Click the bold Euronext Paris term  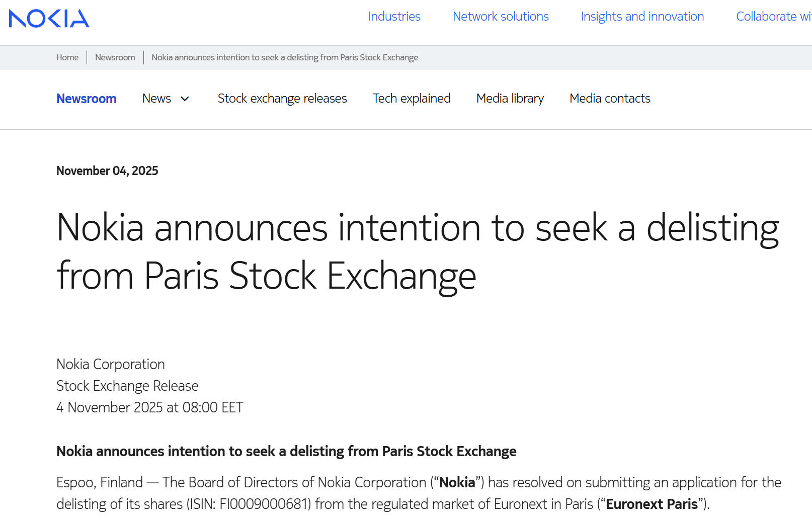click(652, 504)
